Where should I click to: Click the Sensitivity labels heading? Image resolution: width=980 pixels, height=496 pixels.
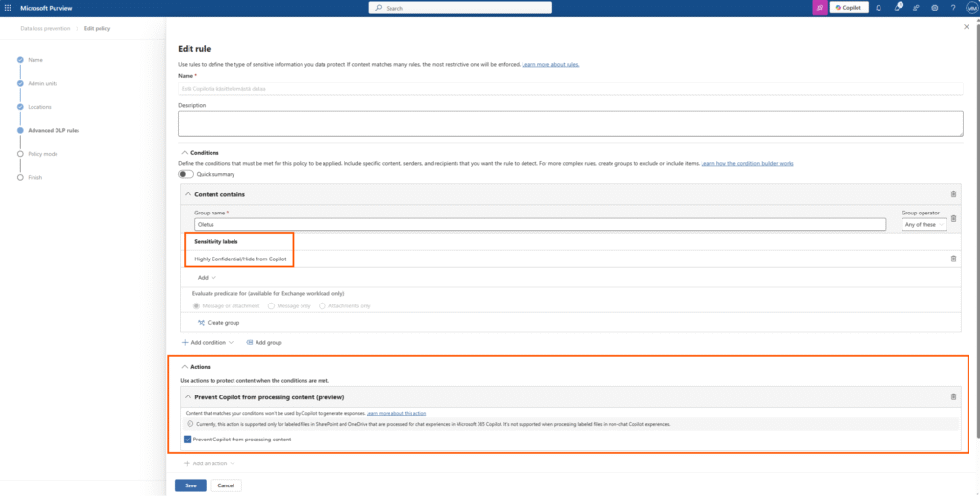[x=215, y=241]
